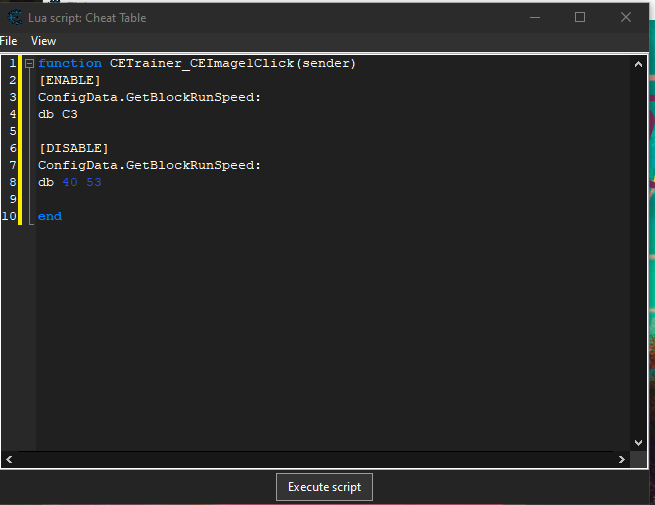Click the 'end' keyword on line 10
Screen dimensions: 655x505
click(x=50, y=216)
